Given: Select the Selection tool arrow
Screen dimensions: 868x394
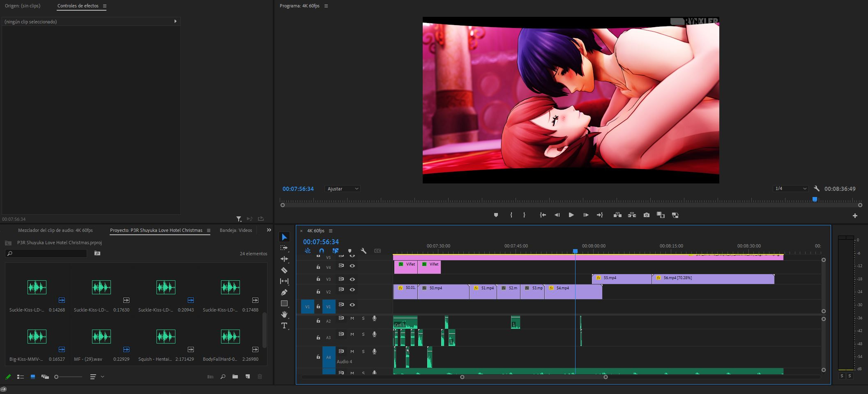Looking at the screenshot, I should 284,237.
